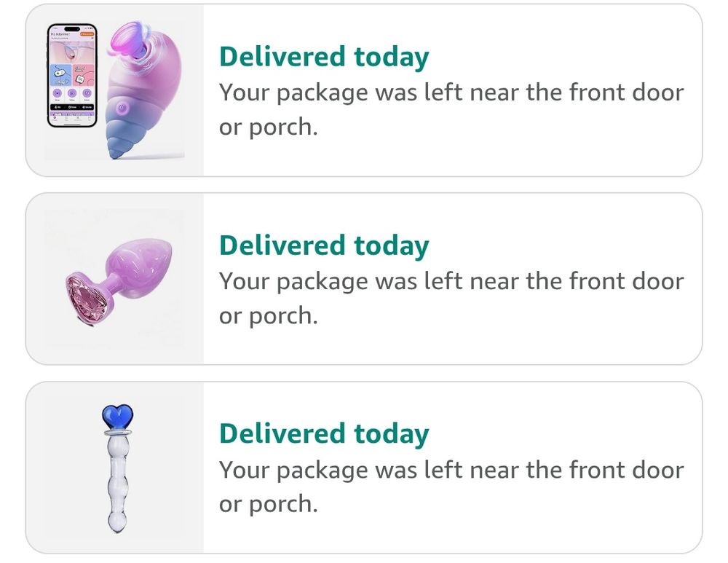Tap the phone app image in the top thumbnail
The width and height of the screenshot is (728, 563).
pos(72,75)
